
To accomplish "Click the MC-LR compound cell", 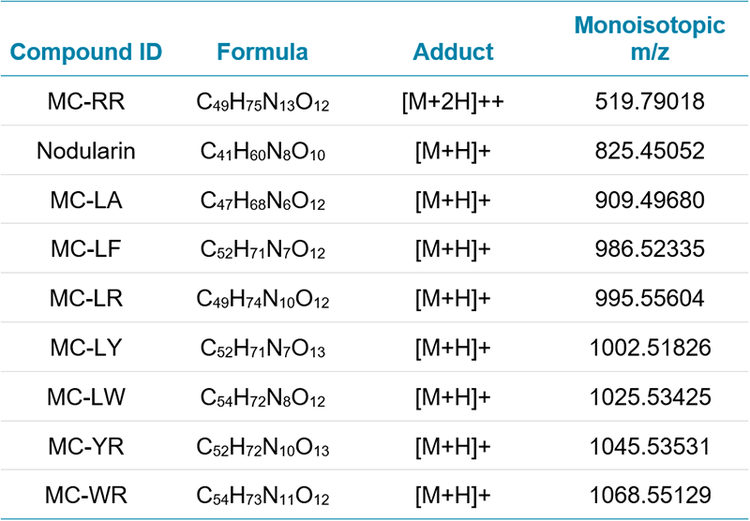I will pos(86,299).
